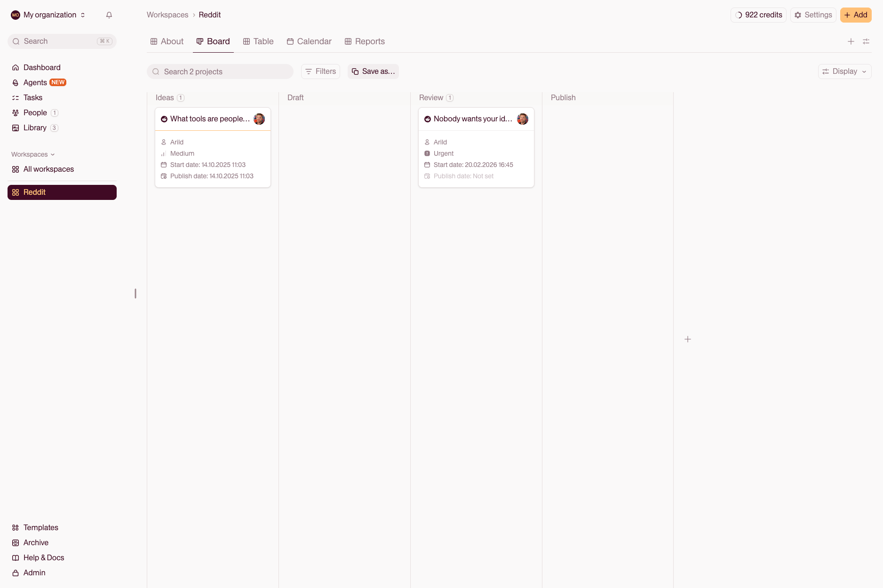Click the People sidebar item
The height and width of the screenshot is (588, 883).
[35, 112]
